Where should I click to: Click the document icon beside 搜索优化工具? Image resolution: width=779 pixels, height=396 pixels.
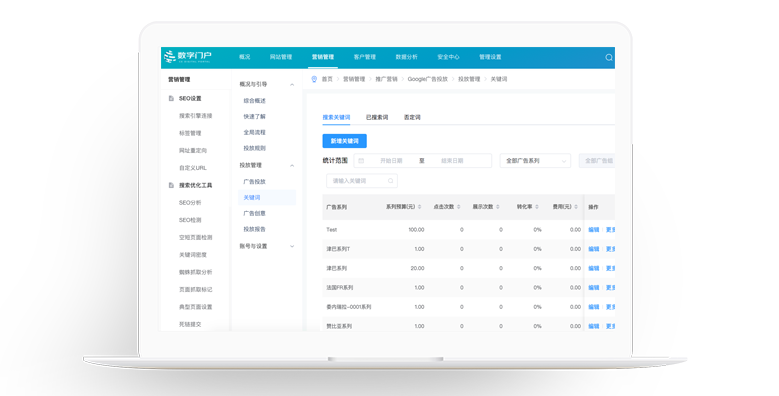(x=171, y=185)
